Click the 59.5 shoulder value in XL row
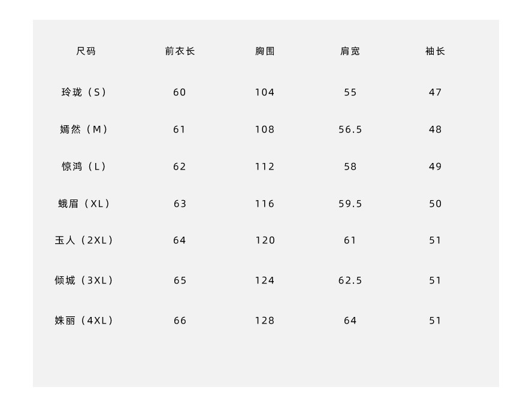 [350, 204]
